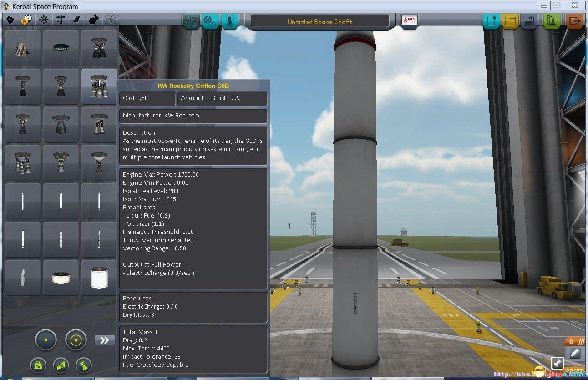Screen dimensions: 588x380
Task: Click the pencil-shaped button under the orange counter
Action: (x=575, y=354)
